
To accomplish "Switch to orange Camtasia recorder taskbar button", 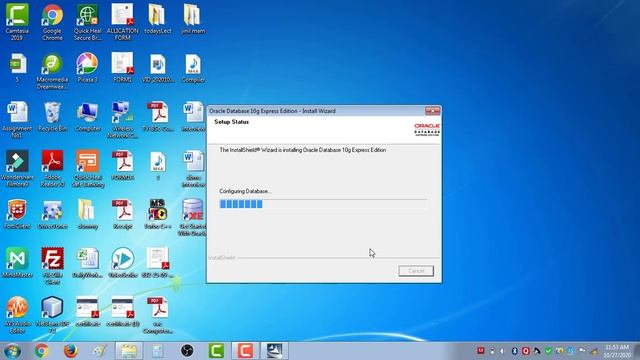I will 245,351.
